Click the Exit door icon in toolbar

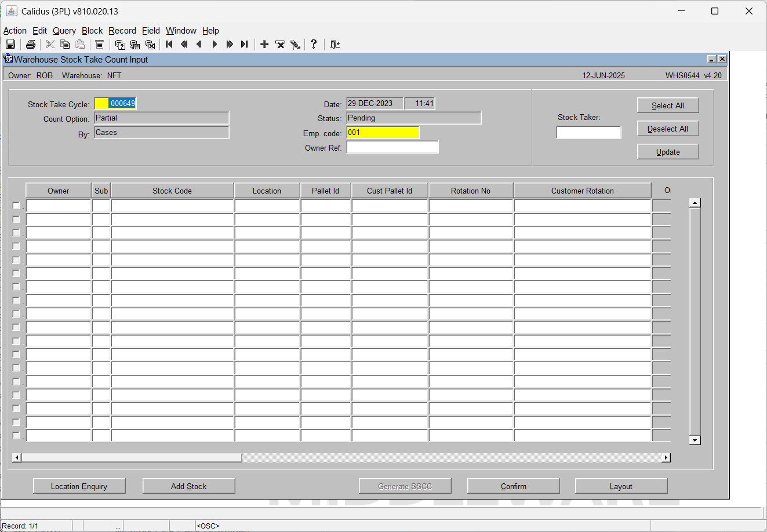(x=335, y=44)
